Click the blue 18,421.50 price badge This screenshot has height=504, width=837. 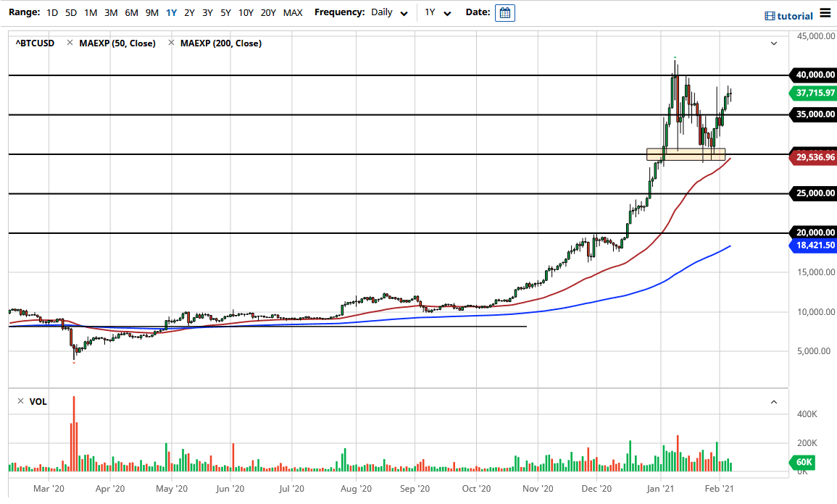[x=812, y=245]
